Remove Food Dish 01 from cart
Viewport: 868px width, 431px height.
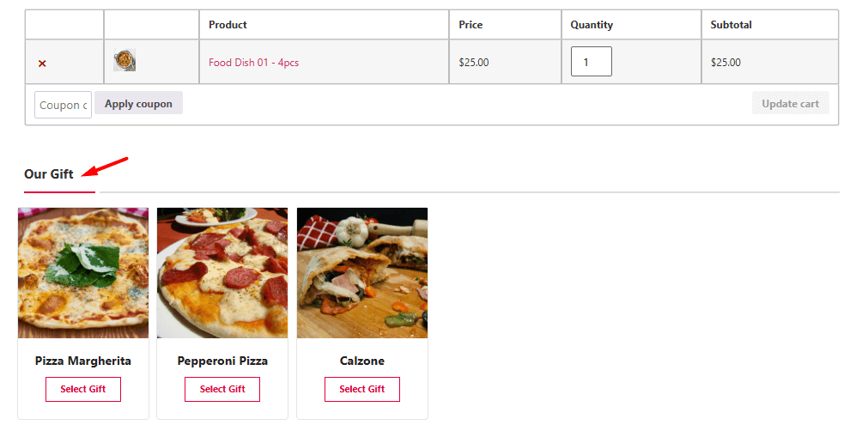[x=42, y=64]
